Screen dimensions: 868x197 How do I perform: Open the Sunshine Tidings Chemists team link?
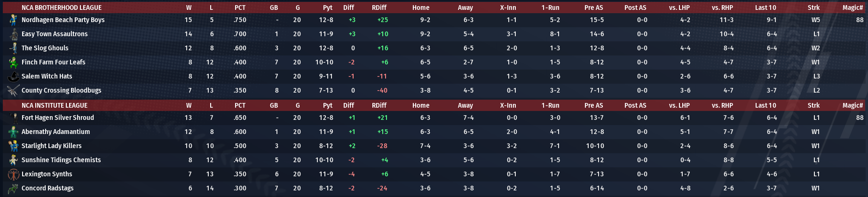[61, 160]
